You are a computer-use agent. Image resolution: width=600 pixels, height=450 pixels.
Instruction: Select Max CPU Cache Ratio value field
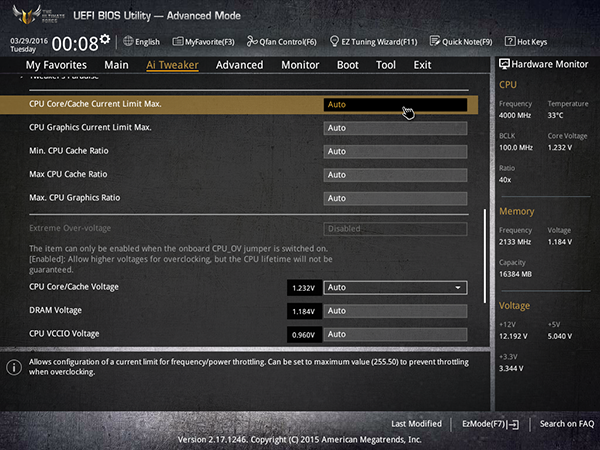tap(395, 175)
